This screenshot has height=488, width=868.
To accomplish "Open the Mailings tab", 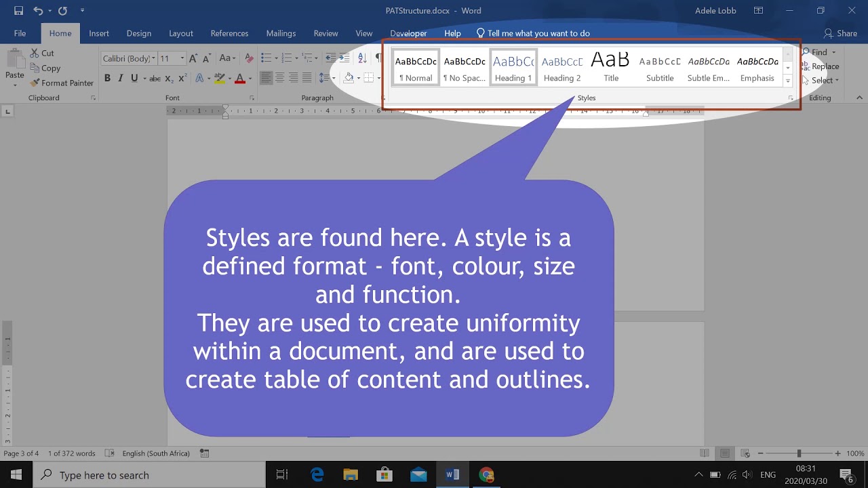I will pos(281,33).
